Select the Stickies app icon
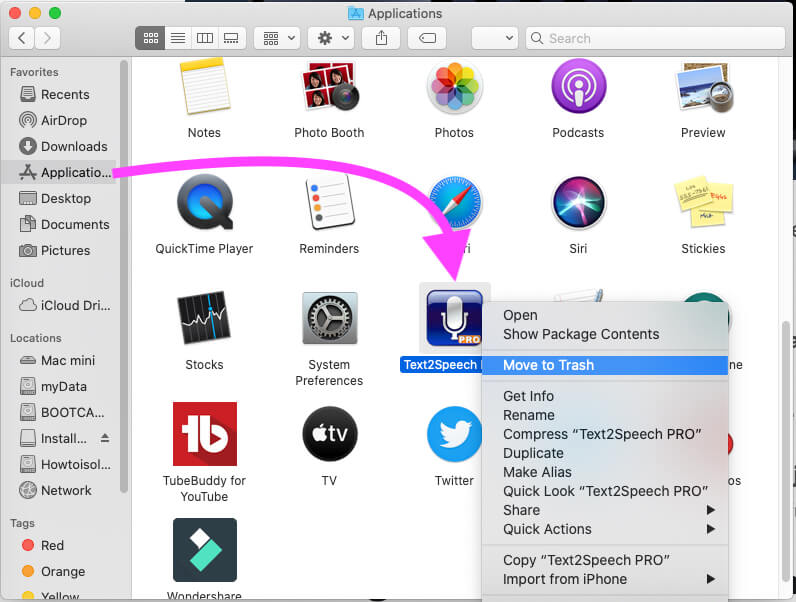This screenshot has width=796, height=602. coord(704,202)
